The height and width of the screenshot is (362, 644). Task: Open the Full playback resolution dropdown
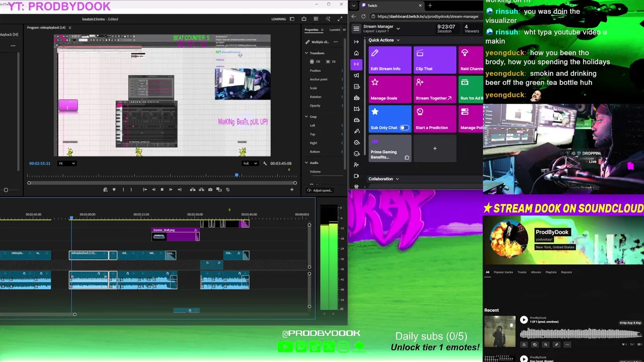pyautogui.click(x=250, y=163)
